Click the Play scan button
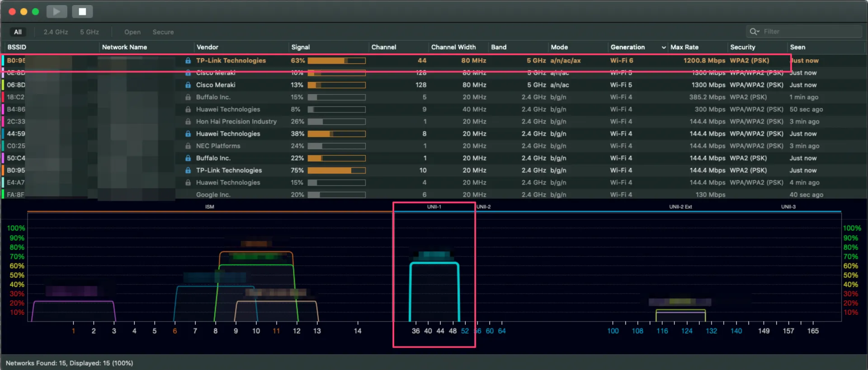This screenshot has height=370, width=868. tap(57, 12)
